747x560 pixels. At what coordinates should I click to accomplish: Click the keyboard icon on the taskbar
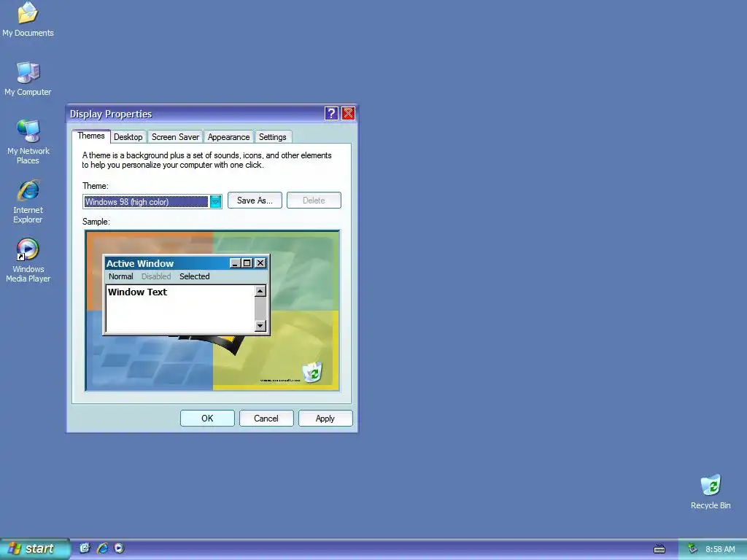[659, 549]
